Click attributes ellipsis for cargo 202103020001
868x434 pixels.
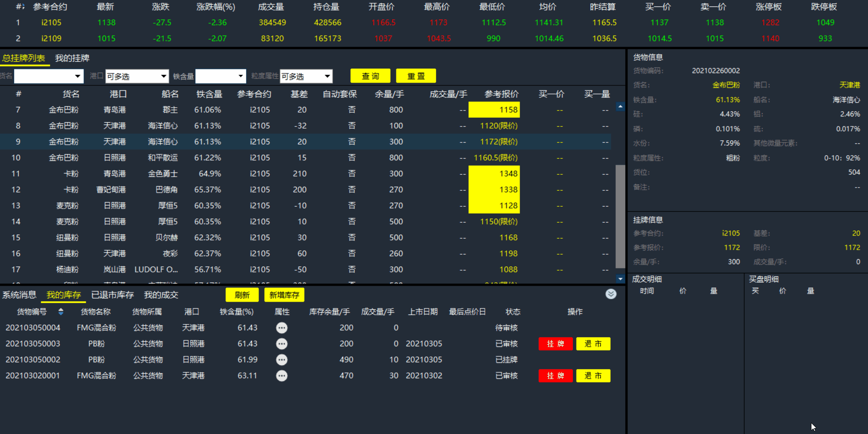point(282,376)
